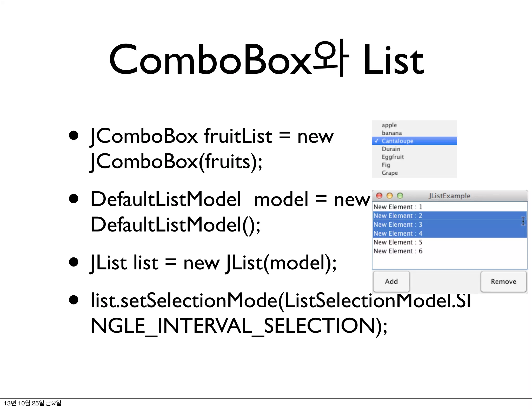
Task: Click the green zoom button of JListExample
Action: pos(400,196)
